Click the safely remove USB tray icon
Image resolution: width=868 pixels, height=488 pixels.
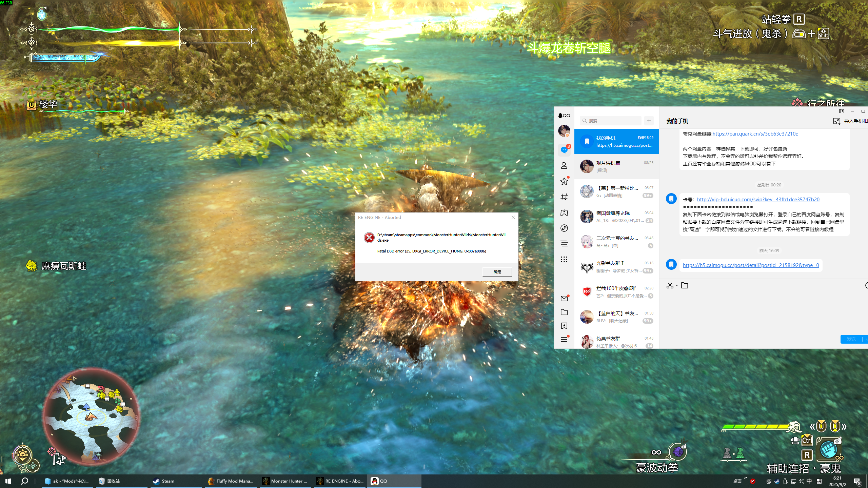(785, 481)
